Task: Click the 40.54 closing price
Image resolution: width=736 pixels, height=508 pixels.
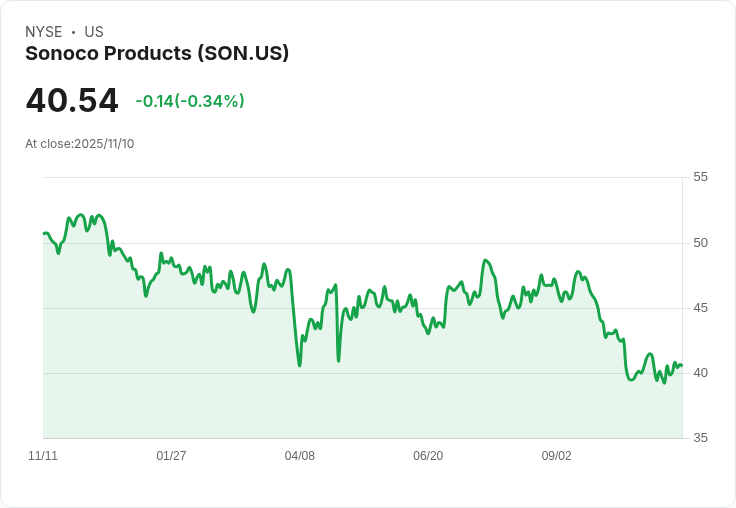Action: tap(72, 100)
